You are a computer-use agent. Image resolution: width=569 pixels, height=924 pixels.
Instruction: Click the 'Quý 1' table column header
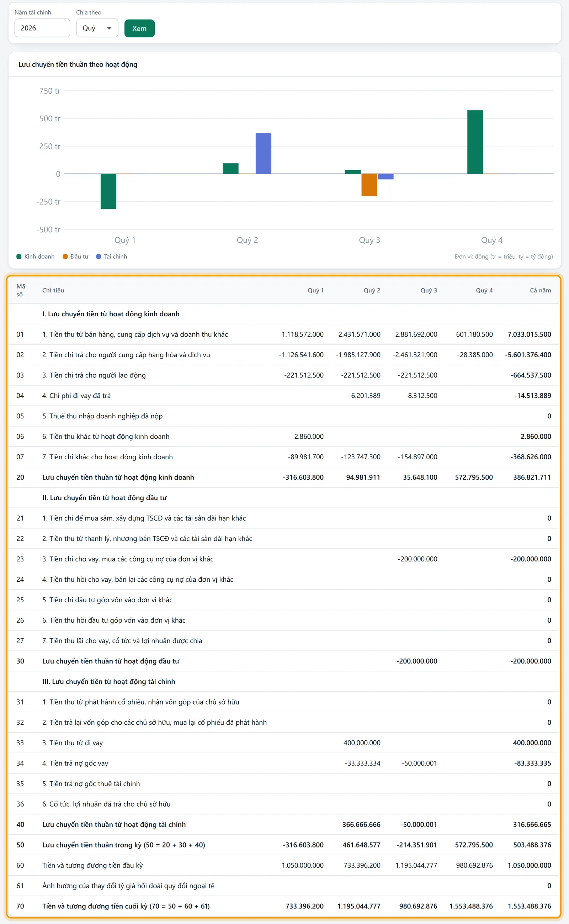tap(315, 290)
